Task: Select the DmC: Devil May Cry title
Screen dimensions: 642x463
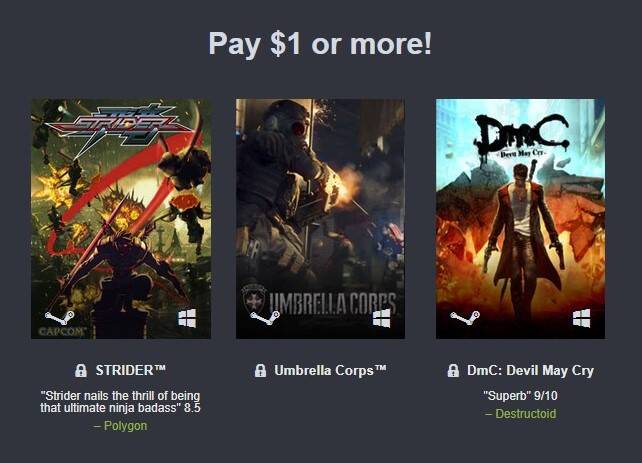Action: [530, 370]
